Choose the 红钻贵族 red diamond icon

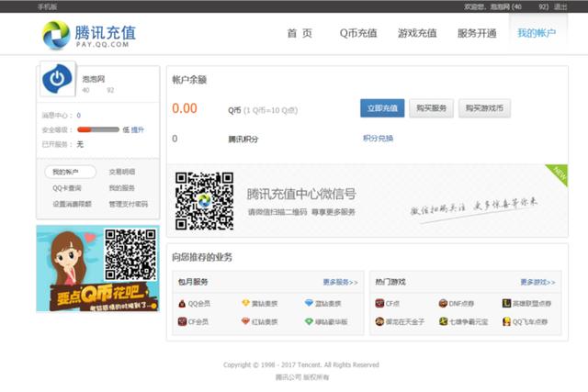pyautogui.click(x=245, y=321)
